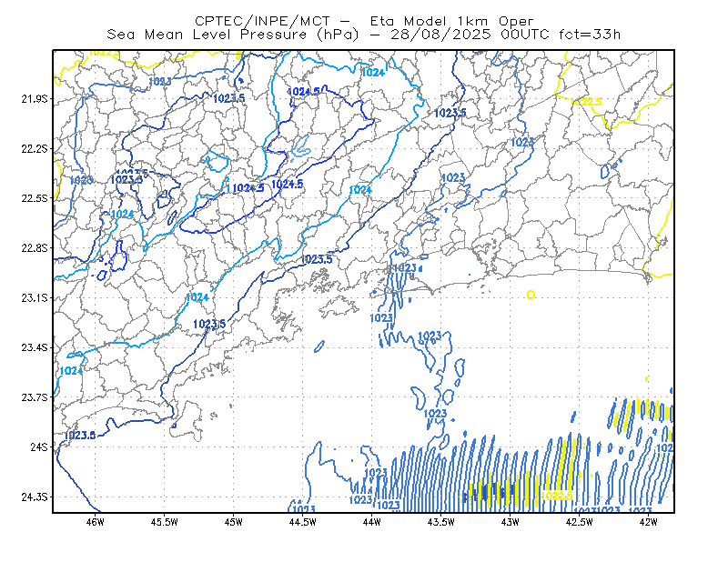
Task: Click the 43.5W longitude axis label
Action: (440, 522)
